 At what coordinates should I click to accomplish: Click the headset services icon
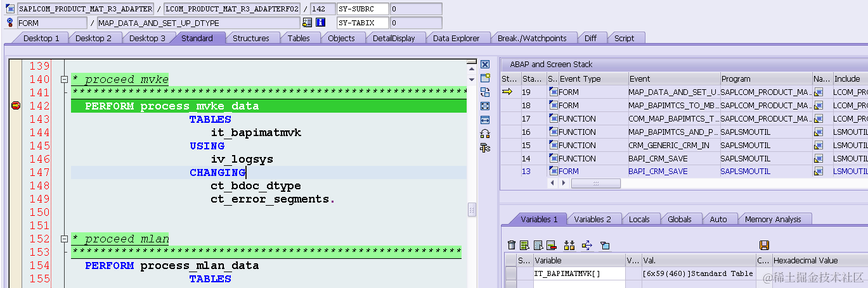point(485,134)
